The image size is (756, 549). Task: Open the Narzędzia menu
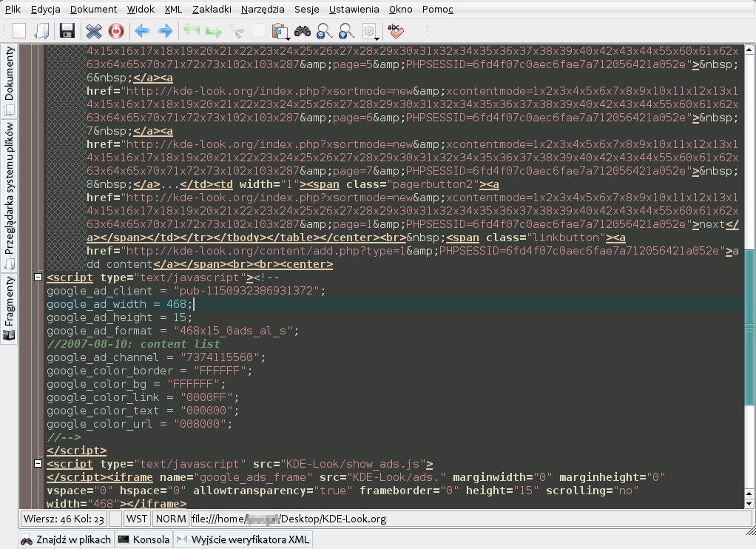click(x=263, y=9)
